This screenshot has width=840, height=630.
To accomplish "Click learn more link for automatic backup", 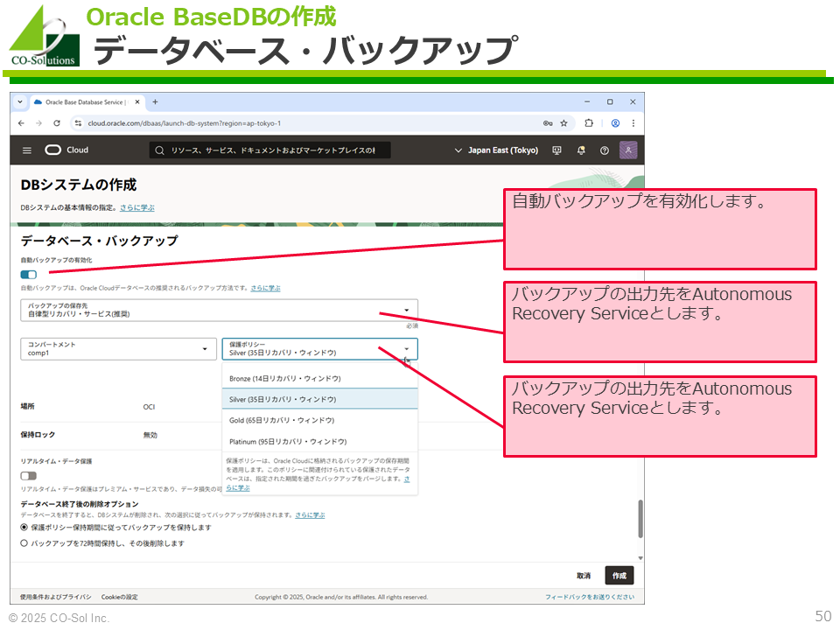I will (265, 288).
